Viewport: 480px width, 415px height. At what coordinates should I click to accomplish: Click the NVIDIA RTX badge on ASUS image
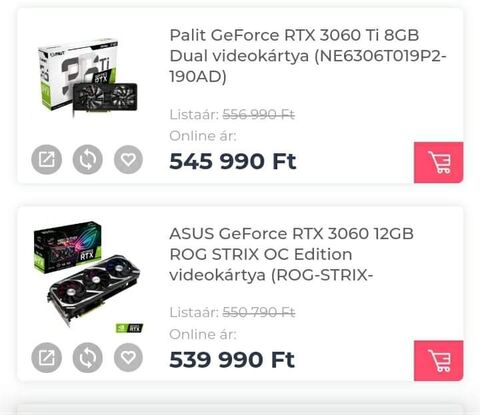[x=129, y=328]
